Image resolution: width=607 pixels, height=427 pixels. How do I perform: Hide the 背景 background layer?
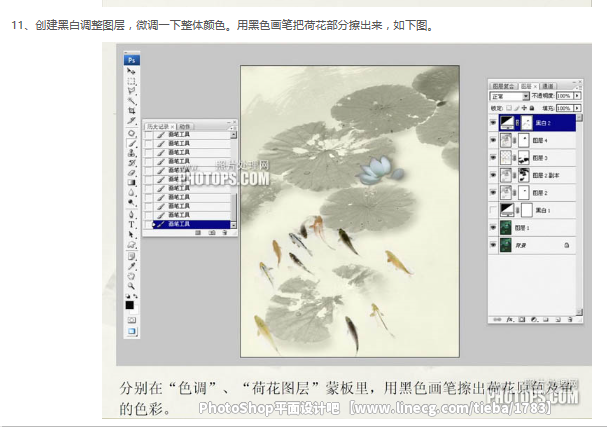coord(493,245)
